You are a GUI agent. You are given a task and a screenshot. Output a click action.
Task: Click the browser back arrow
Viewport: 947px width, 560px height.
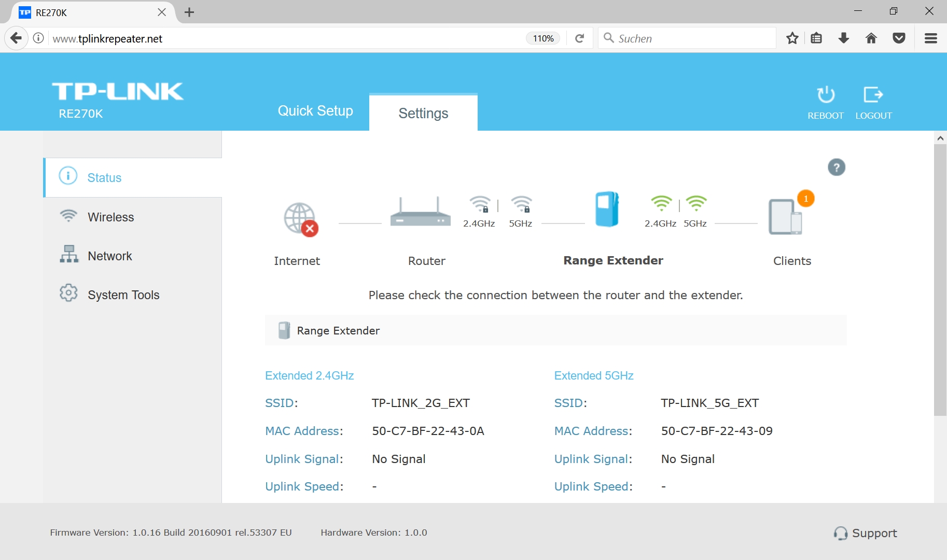click(16, 38)
